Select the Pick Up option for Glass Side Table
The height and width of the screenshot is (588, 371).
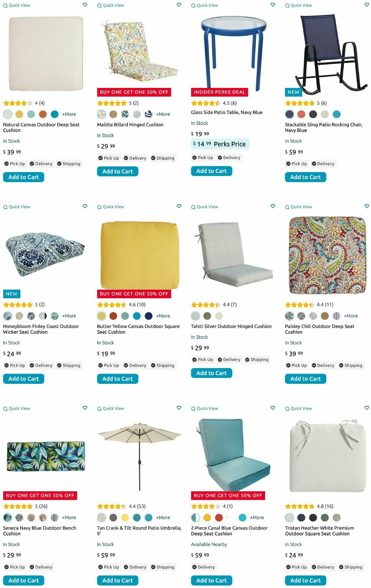click(x=203, y=158)
